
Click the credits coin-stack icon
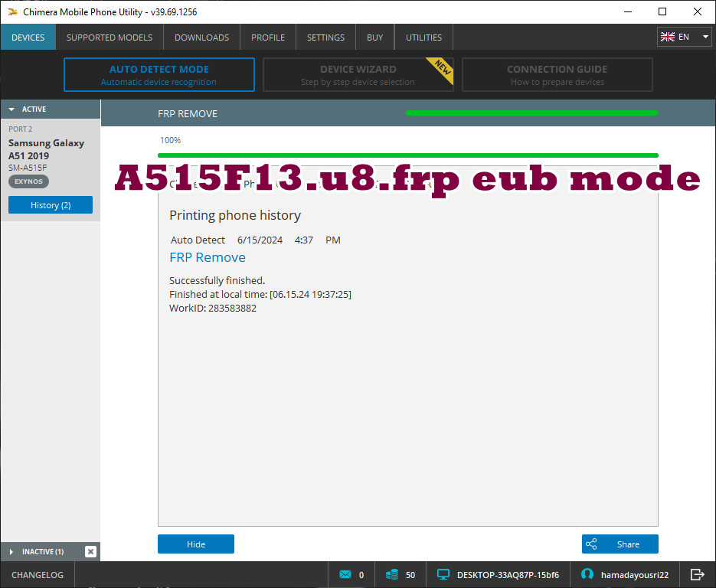pyautogui.click(x=392, y=574)
